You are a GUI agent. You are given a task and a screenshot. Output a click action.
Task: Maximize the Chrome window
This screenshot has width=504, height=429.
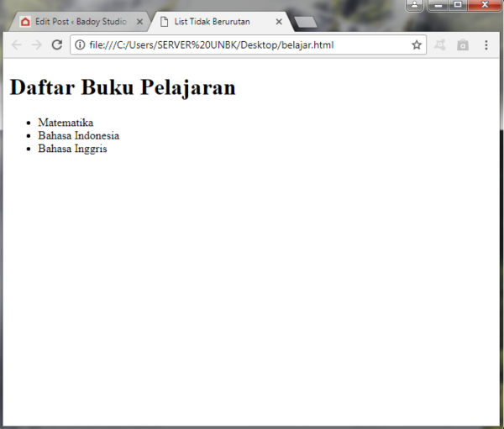pos(458,5)
